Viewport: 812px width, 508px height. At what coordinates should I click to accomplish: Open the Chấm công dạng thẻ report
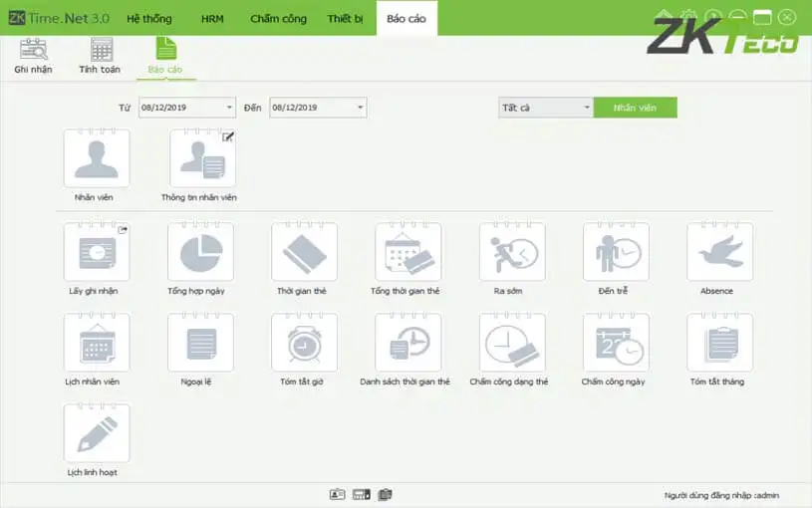click(x=512, y=343)
